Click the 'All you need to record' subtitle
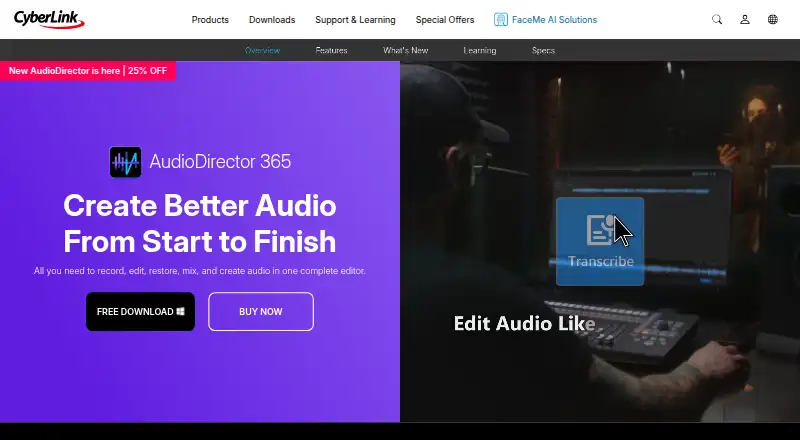This screenshot has width=800, height=440. pos(199,271)
